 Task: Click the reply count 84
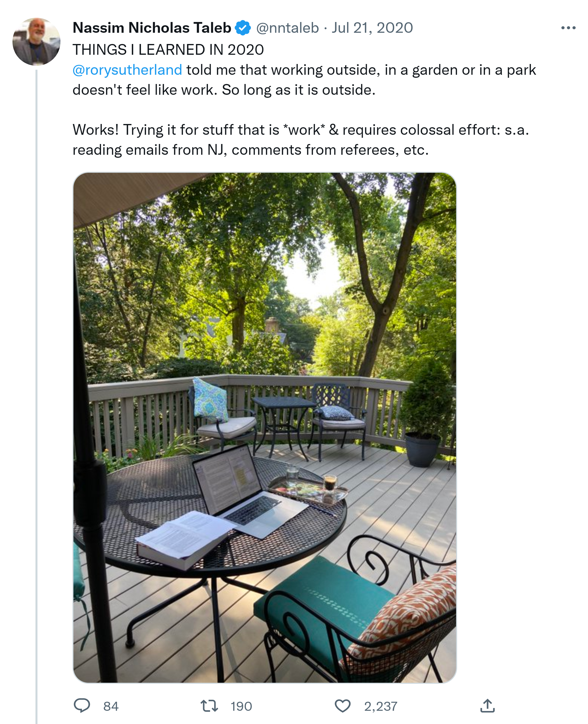(111, 706)
